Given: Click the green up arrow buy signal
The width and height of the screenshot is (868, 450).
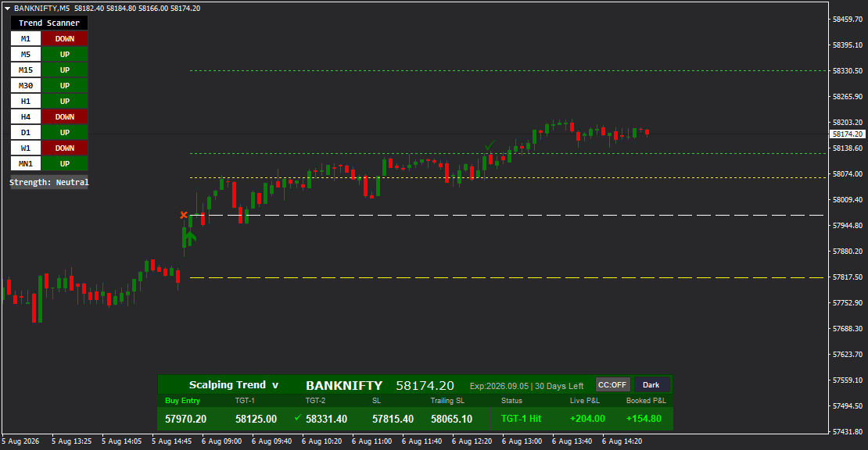Looking at the screenshot, I should (190, 238).
